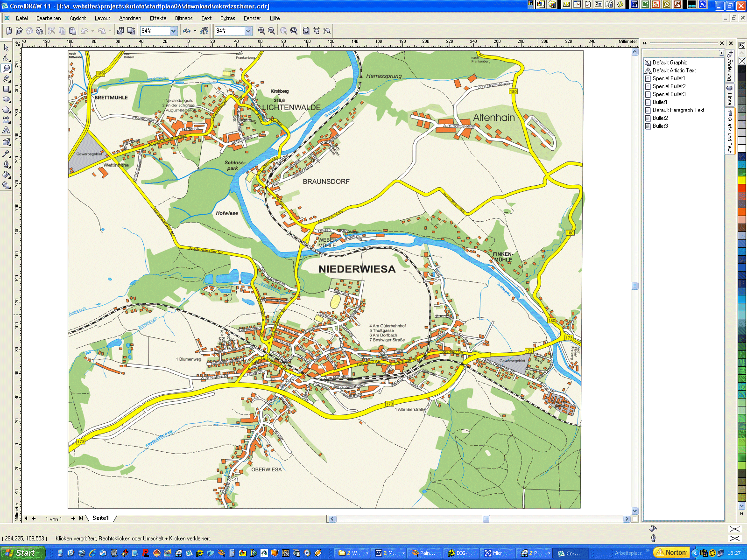Select the Default Artistic Text style
This screenshot has height=560, width=747.
pyautogui.click(x=674, y=70)
